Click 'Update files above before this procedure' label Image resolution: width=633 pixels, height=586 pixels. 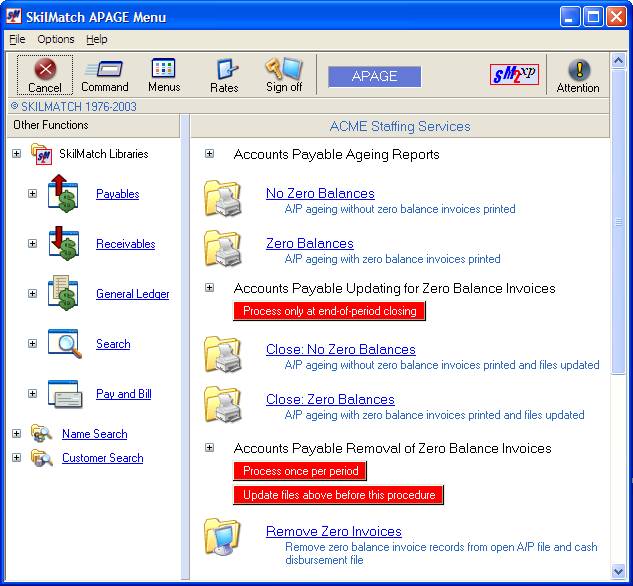[338, 495]
